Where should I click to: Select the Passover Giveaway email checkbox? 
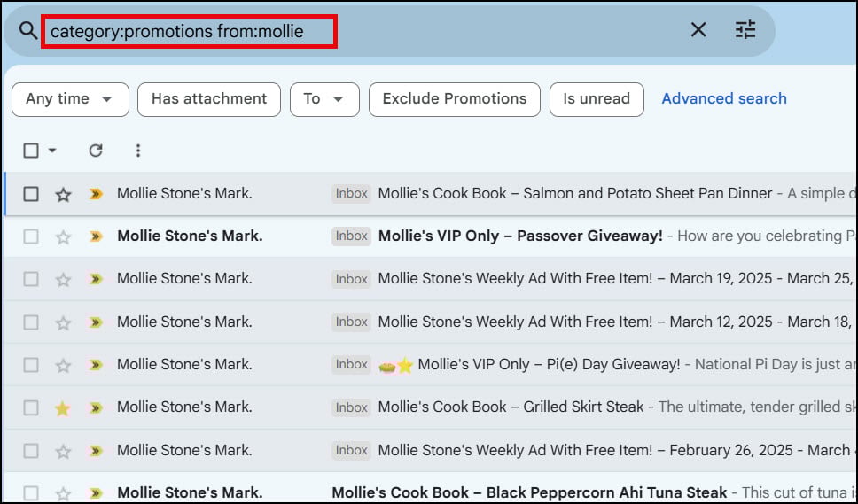(31, 236)
